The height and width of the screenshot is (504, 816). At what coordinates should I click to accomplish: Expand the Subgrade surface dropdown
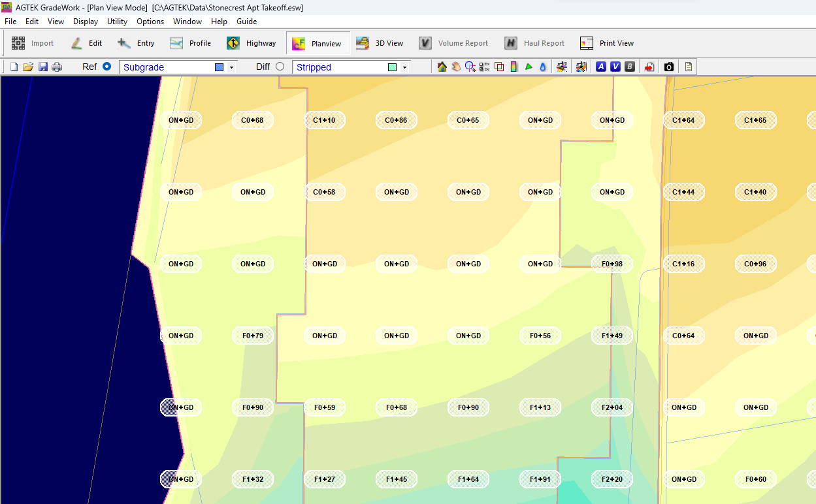231,67
